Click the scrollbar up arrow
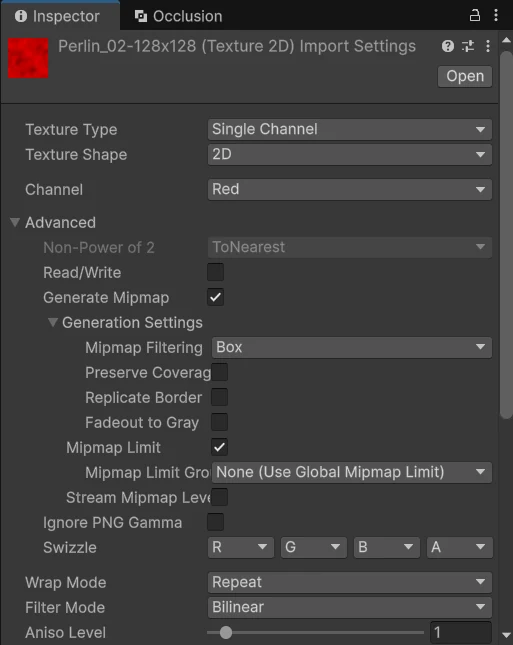Screen dimensions: 513x645 tap(506, 40)
